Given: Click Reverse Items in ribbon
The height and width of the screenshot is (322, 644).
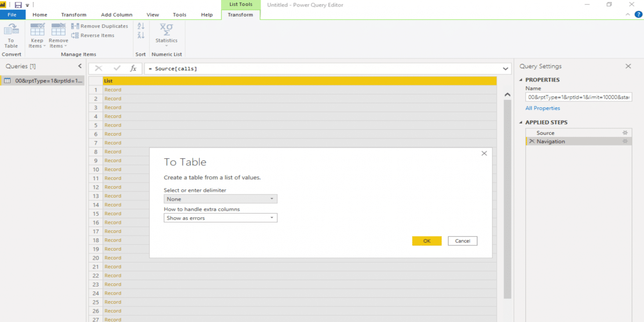Looking at the screenshot, I should (93, 35).
